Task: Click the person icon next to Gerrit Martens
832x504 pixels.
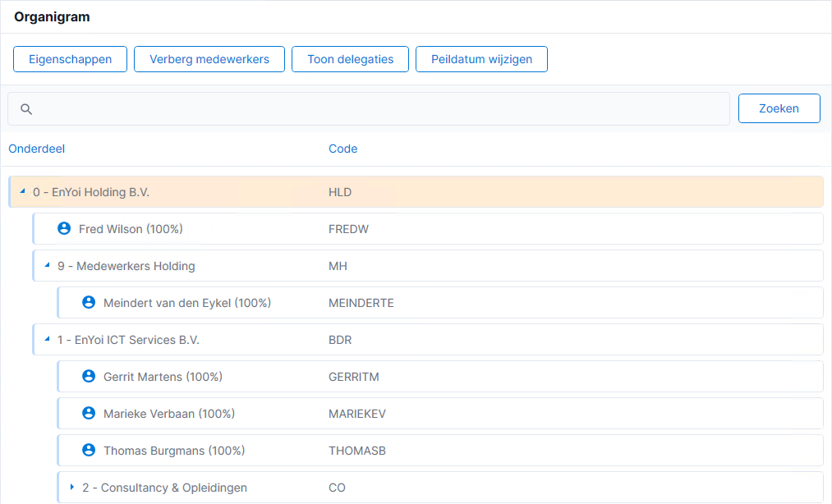Action: pos(89,376)
